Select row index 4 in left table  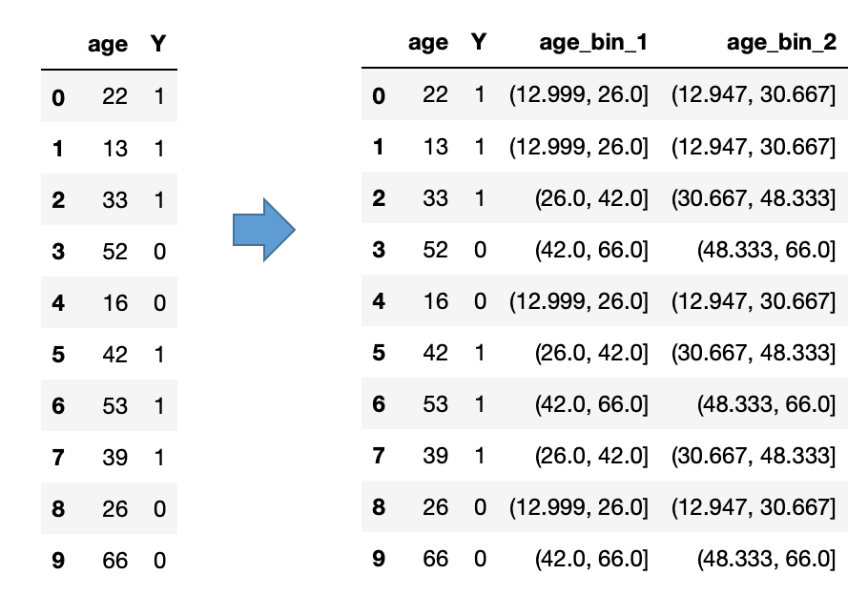58,303
